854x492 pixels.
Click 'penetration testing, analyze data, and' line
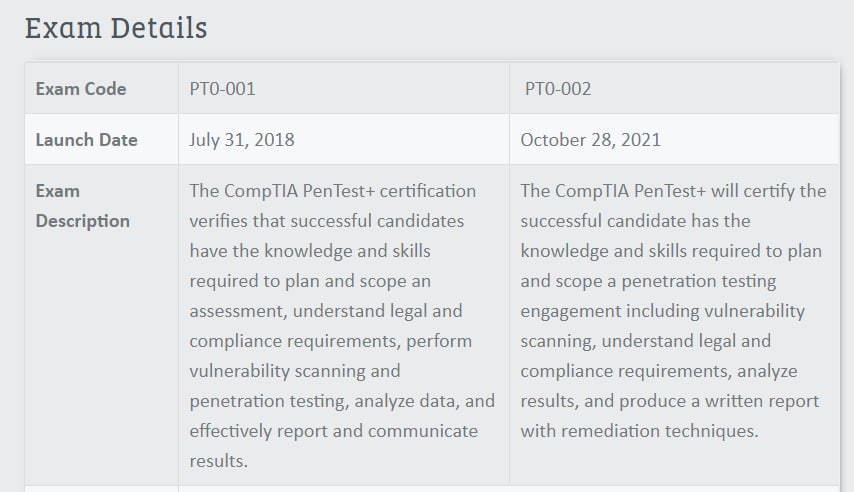[342, 401]
